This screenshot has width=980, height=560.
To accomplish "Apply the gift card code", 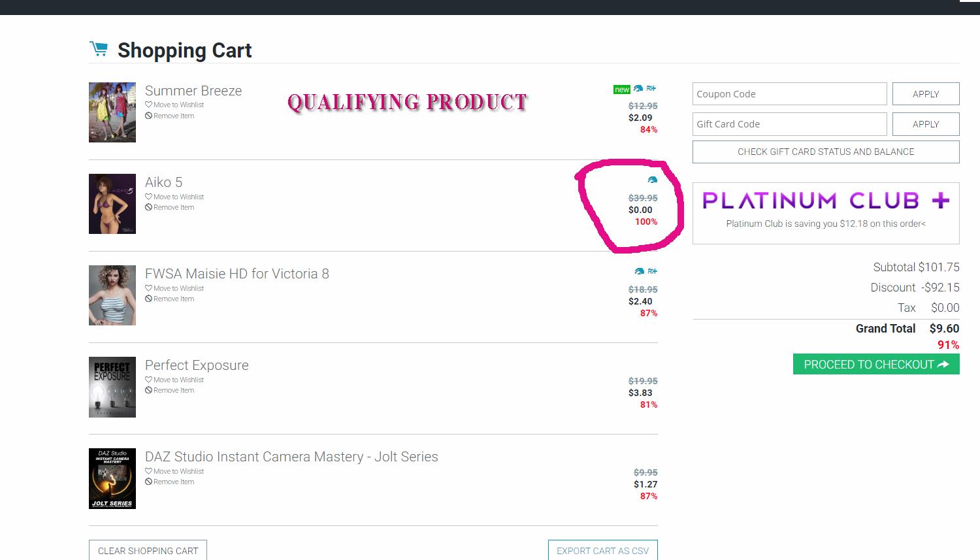I will pyautogui.click(x=925, y=124).
